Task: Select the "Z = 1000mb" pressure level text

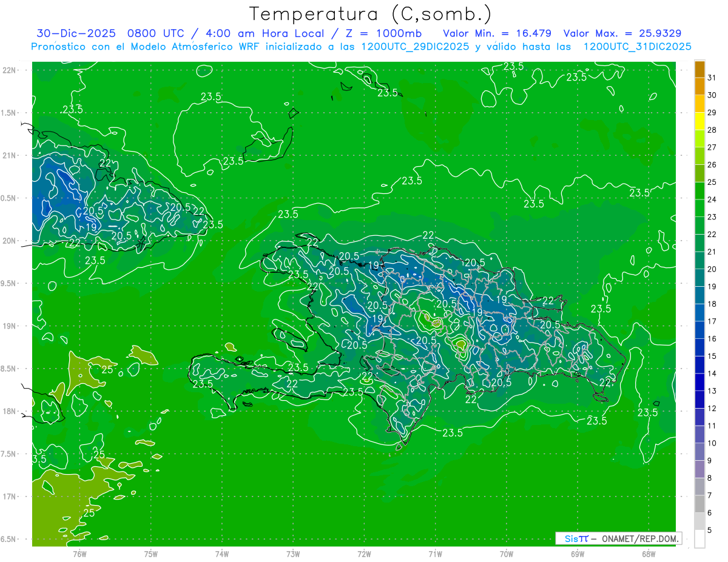Action: (x=383, y=33)
